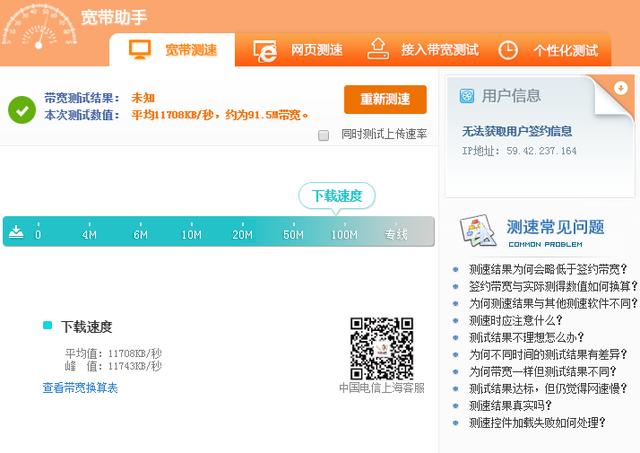Click the green checkmark result icon
640x453 pixels.
22,110
